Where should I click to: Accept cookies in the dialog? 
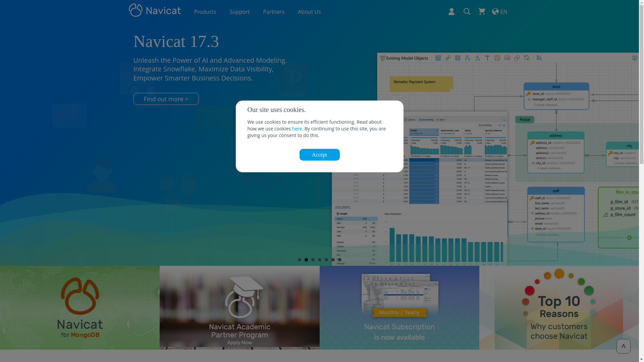[x=319, y=155]
